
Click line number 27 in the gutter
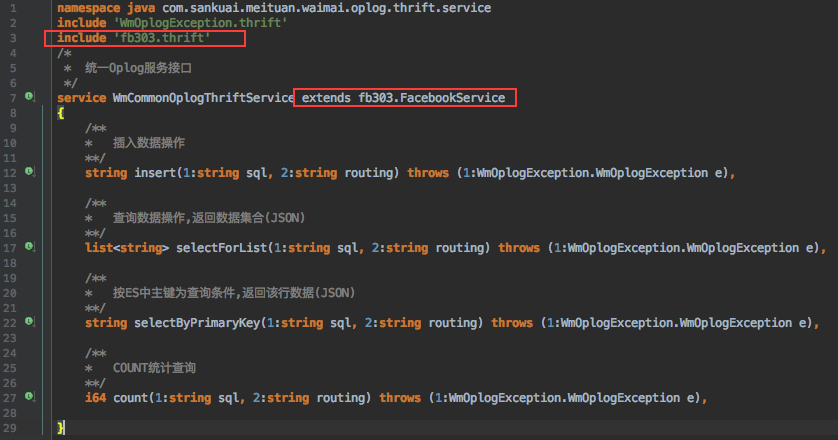coord(10,397)
